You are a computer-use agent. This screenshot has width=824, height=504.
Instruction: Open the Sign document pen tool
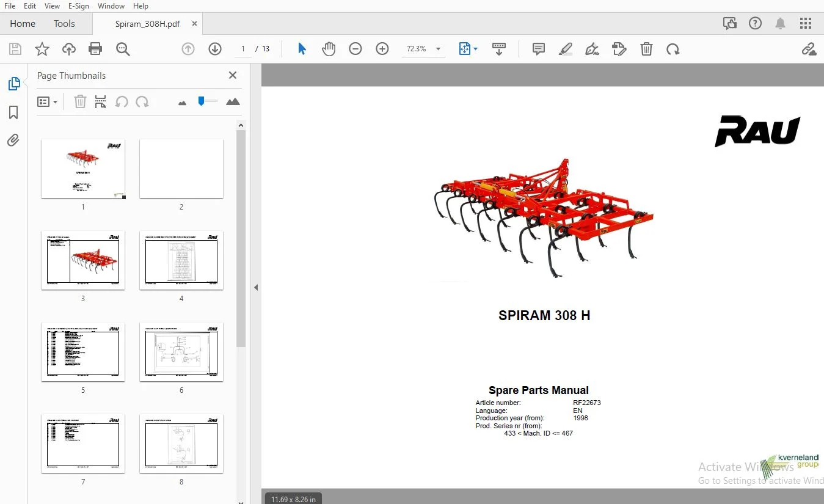click(592, 49)
